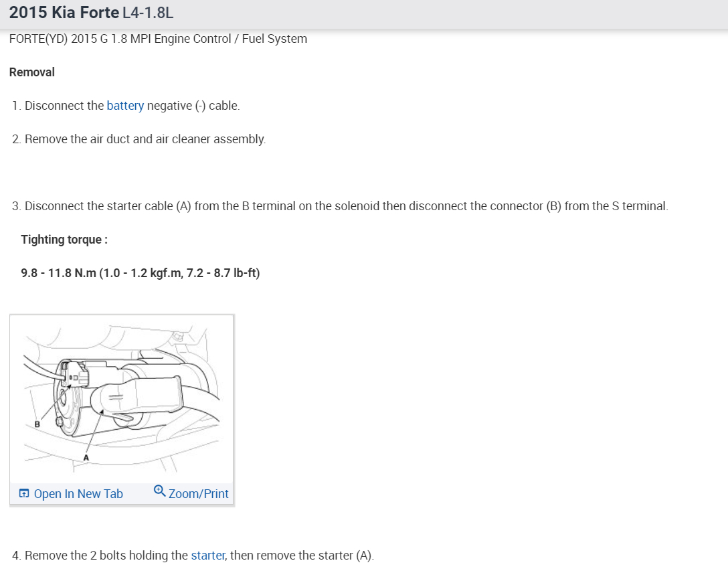Click the Open In New Tab text
The width and height of the screenshot is (728, 577).
(x=78, y=494)
